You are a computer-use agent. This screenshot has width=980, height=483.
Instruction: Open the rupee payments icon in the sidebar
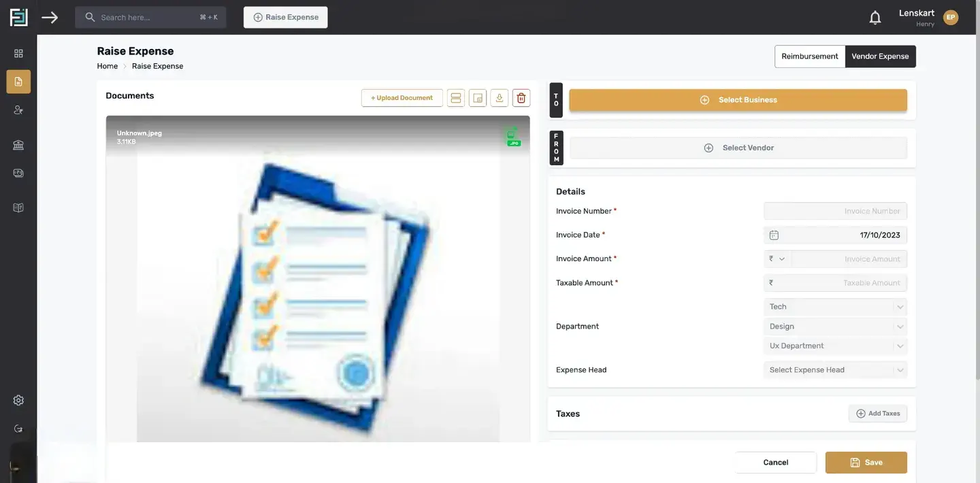pos(18,173)
